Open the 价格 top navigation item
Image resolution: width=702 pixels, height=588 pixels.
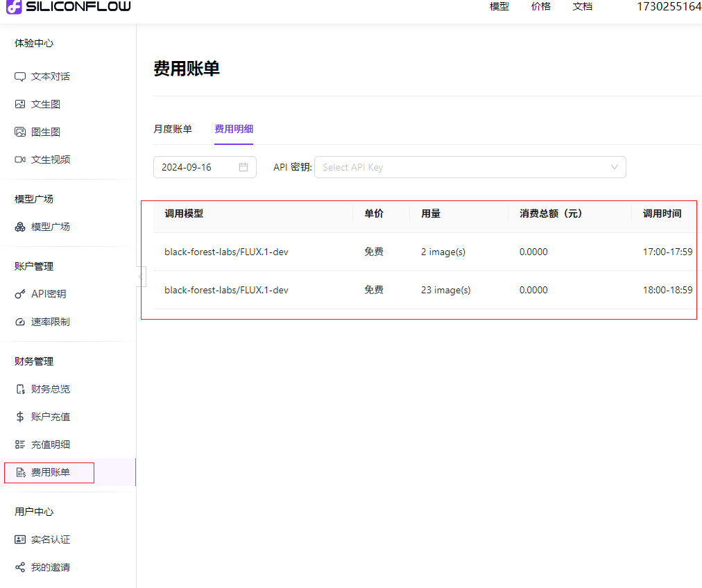pyautogui.click(x=541, y=6)
